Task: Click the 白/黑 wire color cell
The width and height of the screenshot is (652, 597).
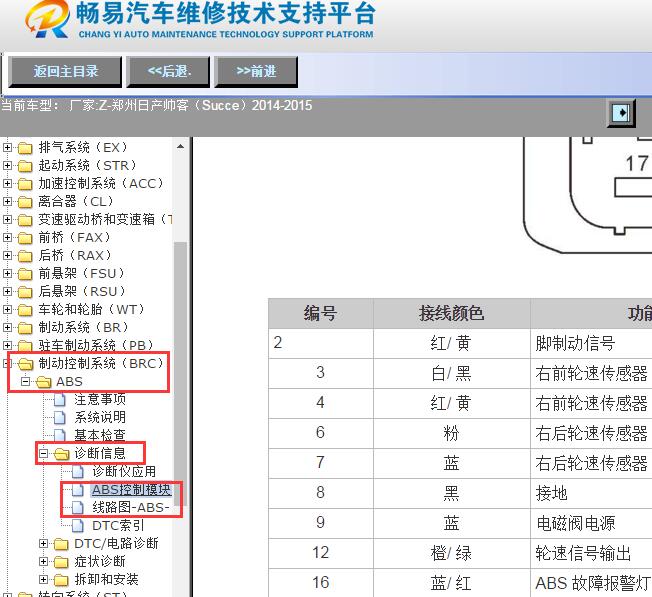Action: pyautogui.click(x=451, y=373)
